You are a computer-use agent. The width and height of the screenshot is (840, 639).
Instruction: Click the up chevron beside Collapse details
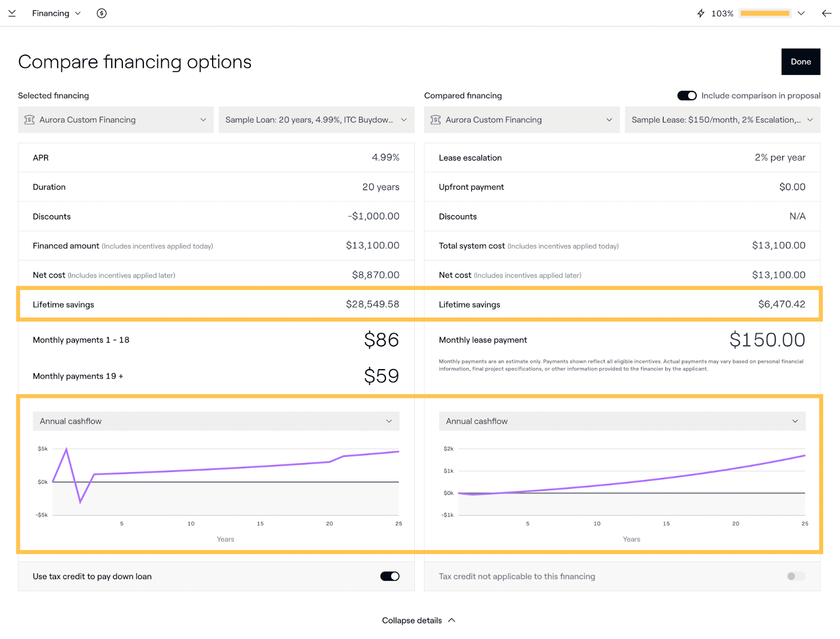(451, 620)
